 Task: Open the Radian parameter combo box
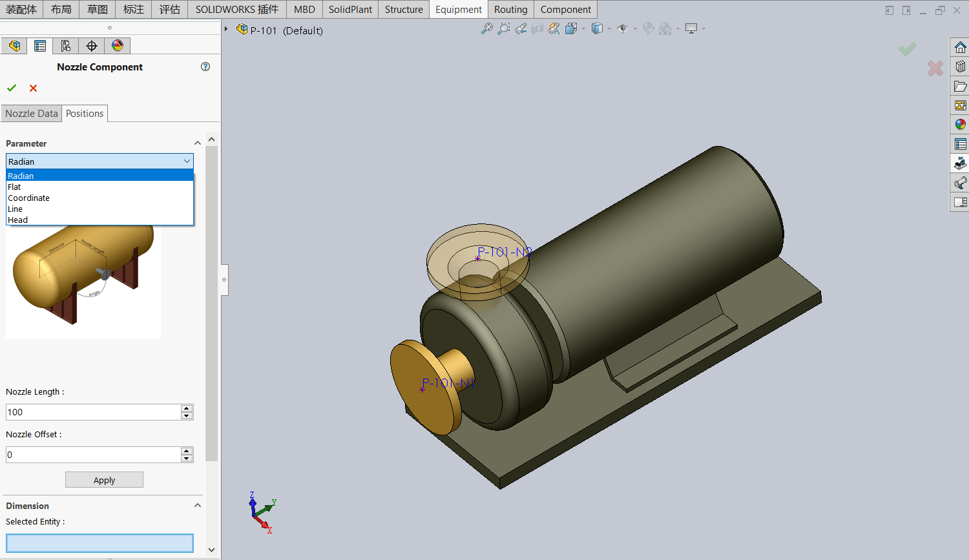click(x=99, y=161)
